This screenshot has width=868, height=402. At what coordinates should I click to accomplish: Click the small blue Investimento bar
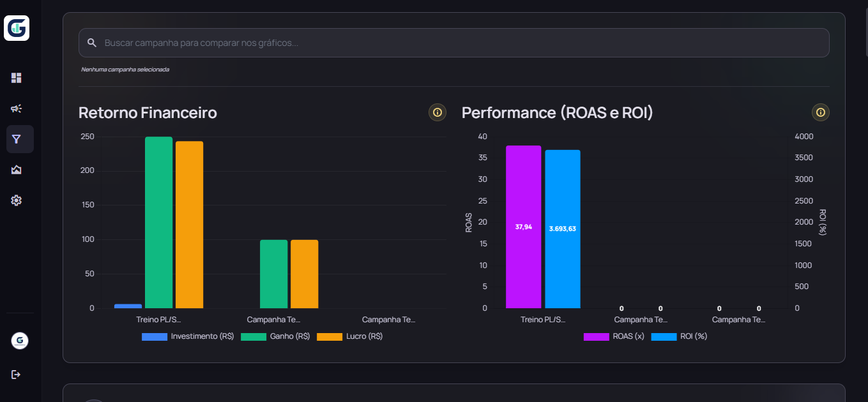coord(128,306)
